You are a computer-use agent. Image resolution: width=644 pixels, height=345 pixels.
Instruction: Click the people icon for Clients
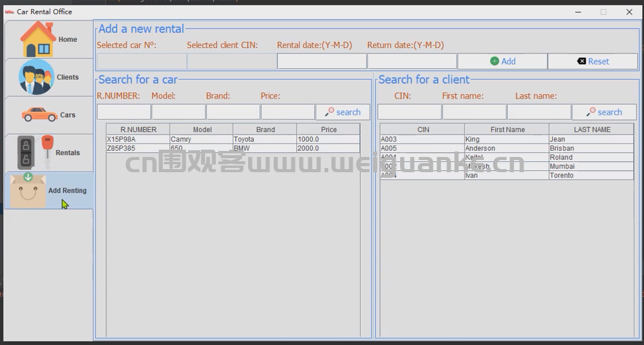pos(36,77)
